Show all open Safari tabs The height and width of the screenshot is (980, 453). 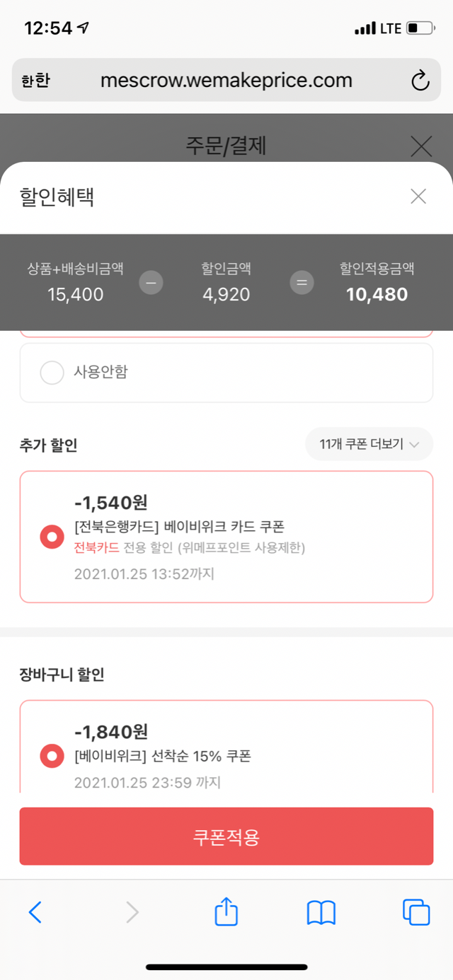415,912
